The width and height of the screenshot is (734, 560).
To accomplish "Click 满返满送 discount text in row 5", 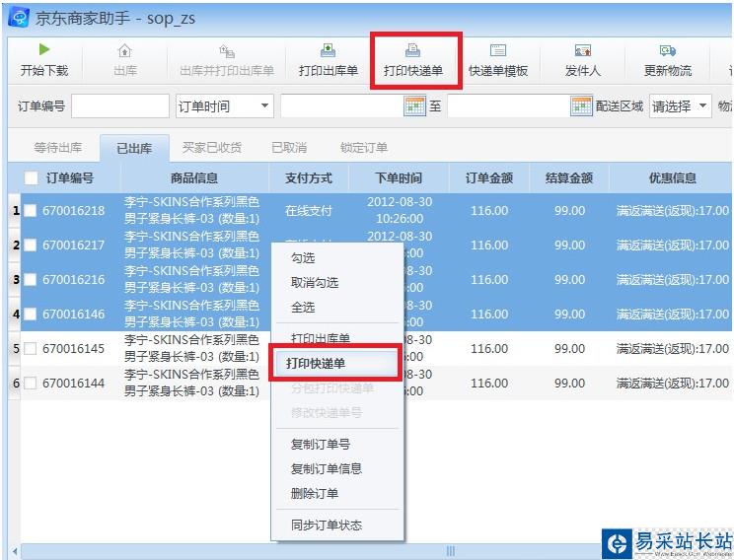I will coord(673,349).
